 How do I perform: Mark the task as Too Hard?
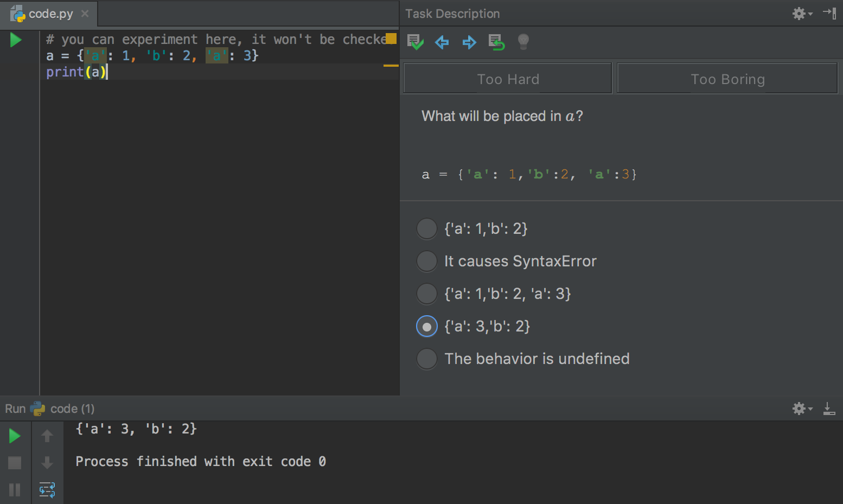click(507, 79)
